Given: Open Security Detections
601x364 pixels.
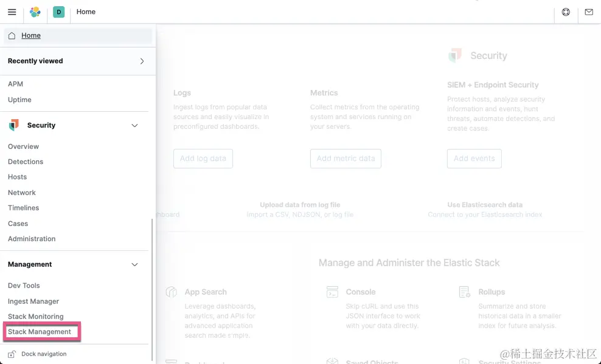Looking at the screenshot, I should pos(26,162).
